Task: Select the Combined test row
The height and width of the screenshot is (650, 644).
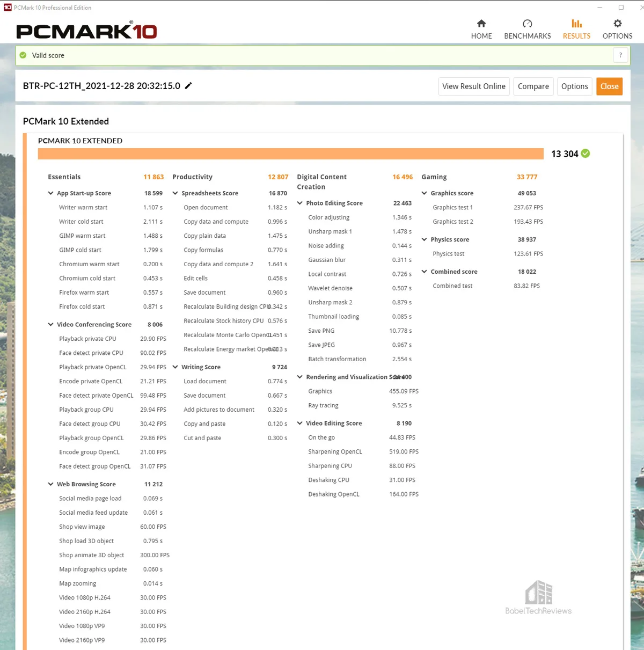Action: click(x=486, y=286)
